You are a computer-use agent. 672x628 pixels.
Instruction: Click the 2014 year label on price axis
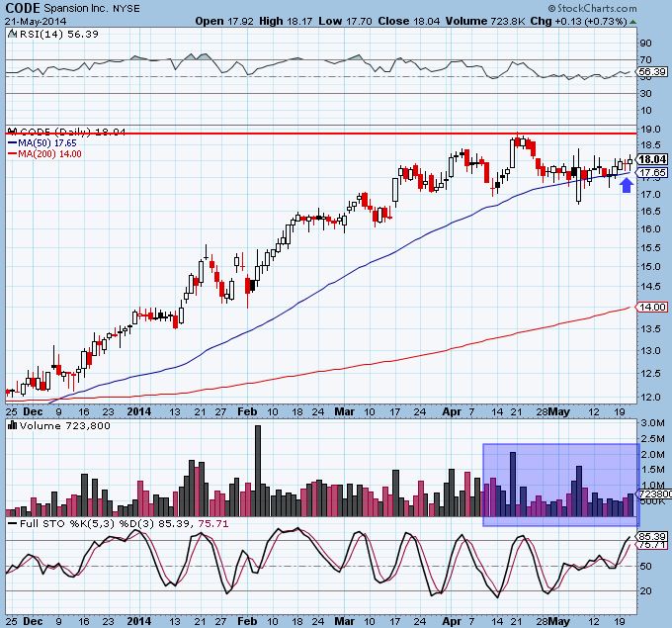[x=139, y=411]
